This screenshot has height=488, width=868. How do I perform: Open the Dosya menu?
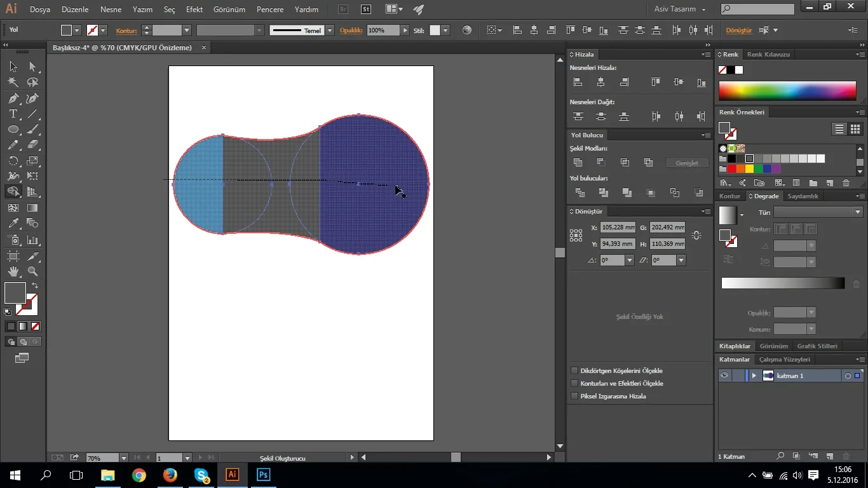[40, 10]
